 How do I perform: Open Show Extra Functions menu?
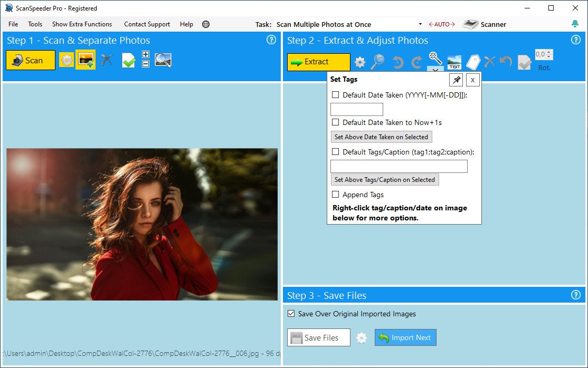coord(82,24)
